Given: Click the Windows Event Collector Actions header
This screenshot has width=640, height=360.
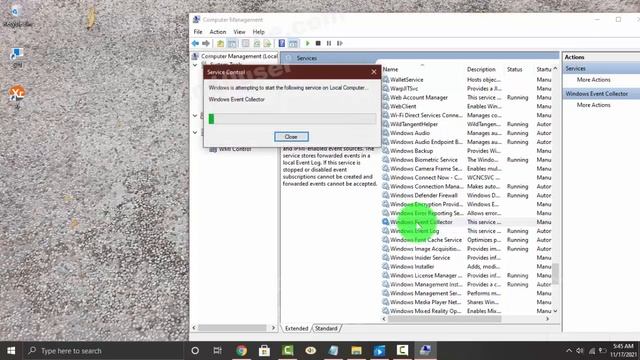Looking at the screenshot, I should tap(602, 94).
